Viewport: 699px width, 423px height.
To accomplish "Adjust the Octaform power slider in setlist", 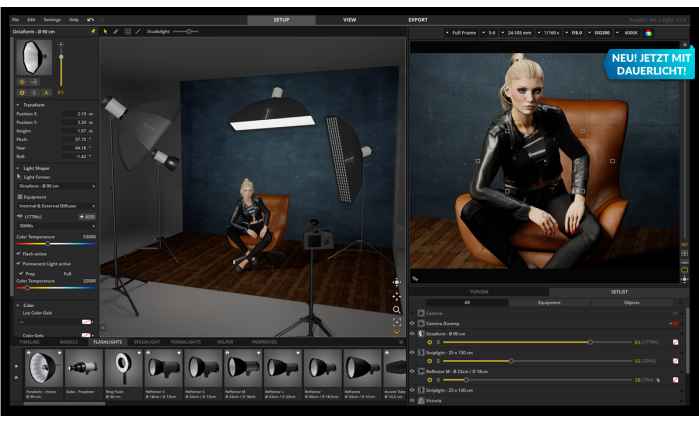I will [x=590, y=342].
